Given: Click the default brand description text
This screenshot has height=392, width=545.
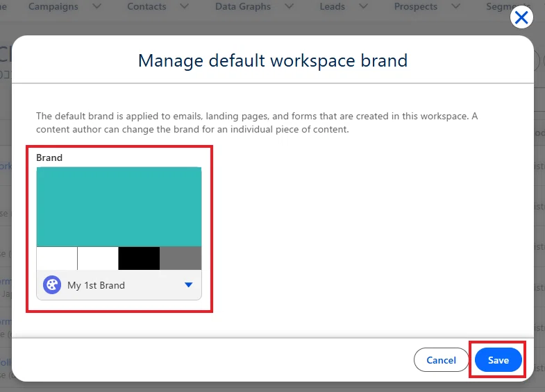Looking at the screenshot, I should pos(257,123).
